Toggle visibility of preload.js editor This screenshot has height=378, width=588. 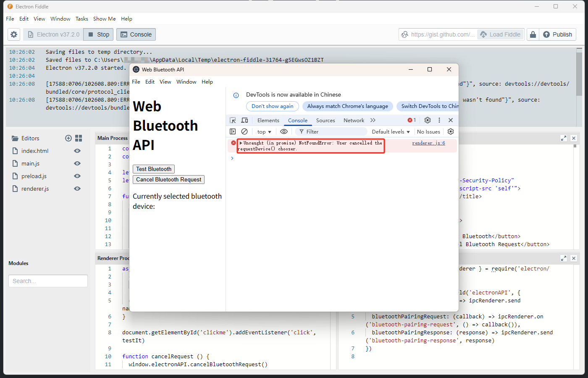click(x=77, y=176)
